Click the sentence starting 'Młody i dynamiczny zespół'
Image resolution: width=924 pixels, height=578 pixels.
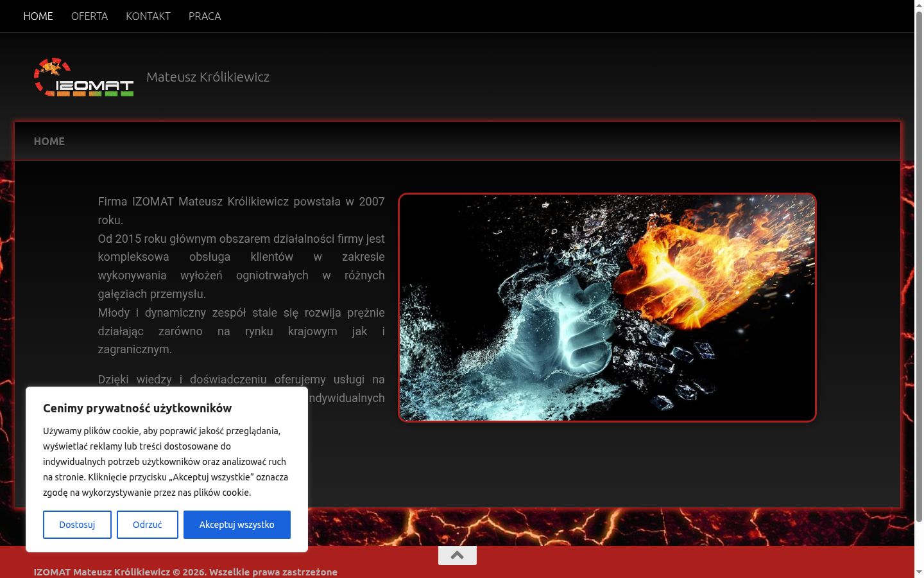pyautogui.click(x=241, y=331)
